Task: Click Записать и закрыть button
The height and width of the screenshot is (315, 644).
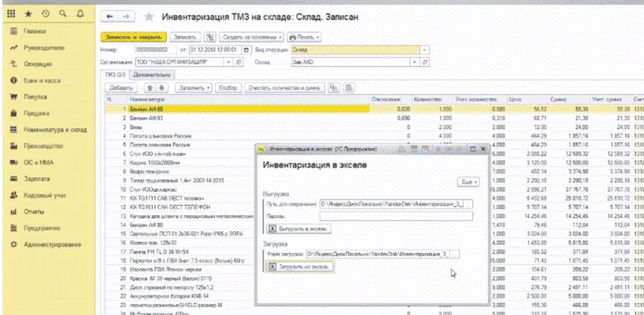Action: [x=134, y=37]
